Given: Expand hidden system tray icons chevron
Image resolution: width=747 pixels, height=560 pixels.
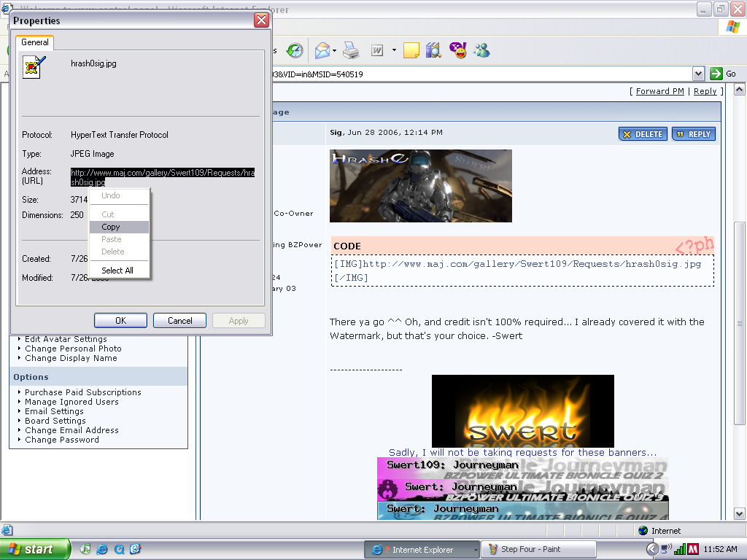Looking at the screenshot, I should (652, 549).
